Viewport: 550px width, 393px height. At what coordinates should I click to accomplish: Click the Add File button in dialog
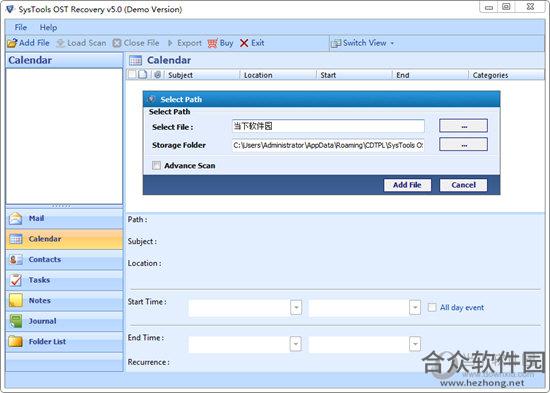(x=407, y=185)
